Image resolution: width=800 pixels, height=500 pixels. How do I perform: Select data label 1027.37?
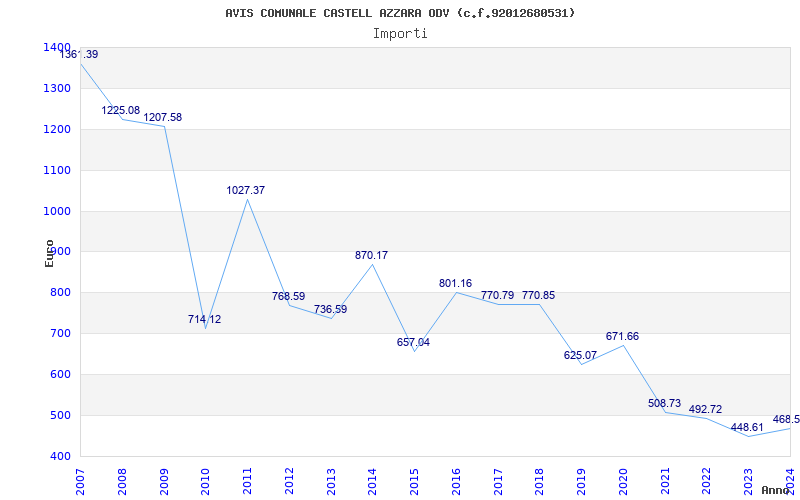coord(246,190)
